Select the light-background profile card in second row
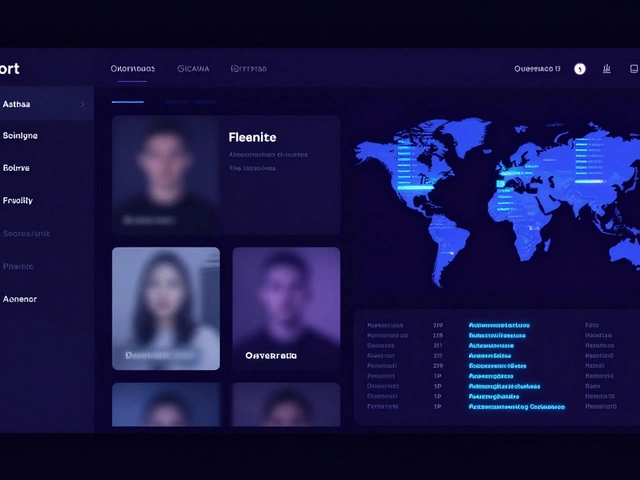Image resolution: width=640 pixels, height=480 pixels. [x=166, y=309]
